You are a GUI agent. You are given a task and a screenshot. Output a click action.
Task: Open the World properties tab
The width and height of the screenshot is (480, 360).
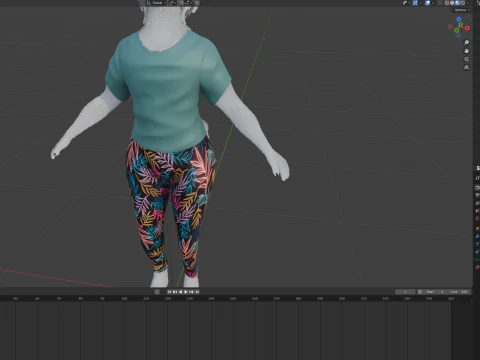477,218
